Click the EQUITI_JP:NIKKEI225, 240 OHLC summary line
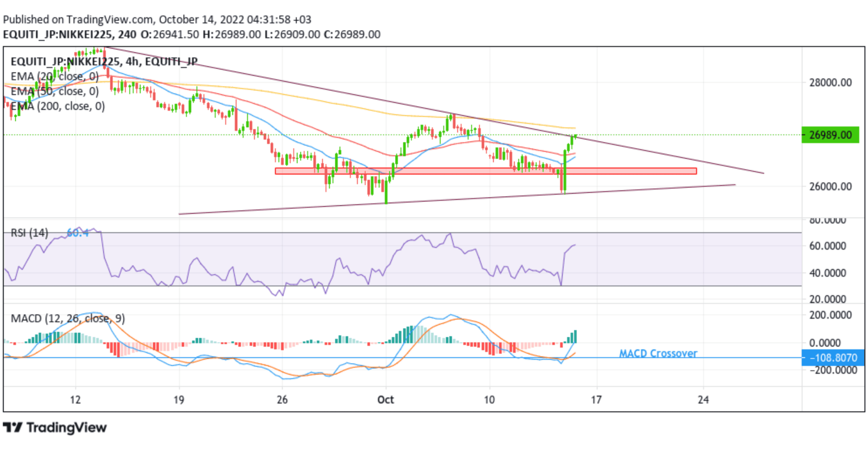The image size is (868, 452). 192,35
